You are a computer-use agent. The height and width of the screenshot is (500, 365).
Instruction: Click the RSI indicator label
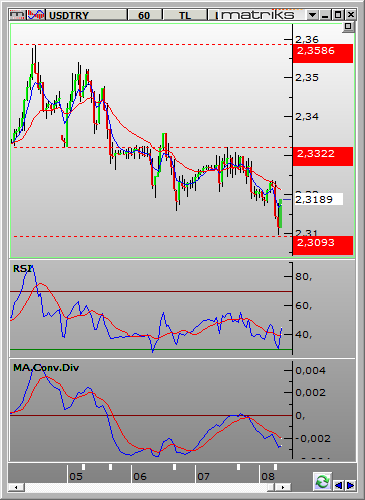[23, 269]
